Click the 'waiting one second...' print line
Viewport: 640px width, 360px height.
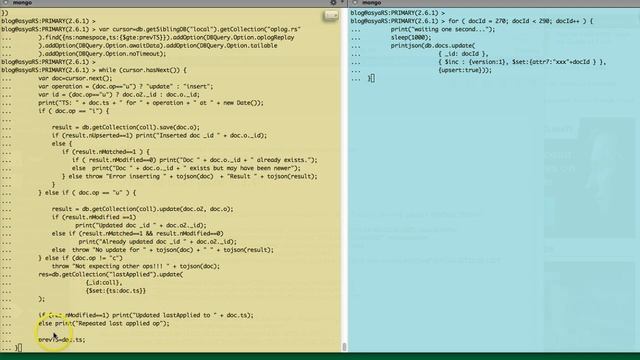pos(443,29)
